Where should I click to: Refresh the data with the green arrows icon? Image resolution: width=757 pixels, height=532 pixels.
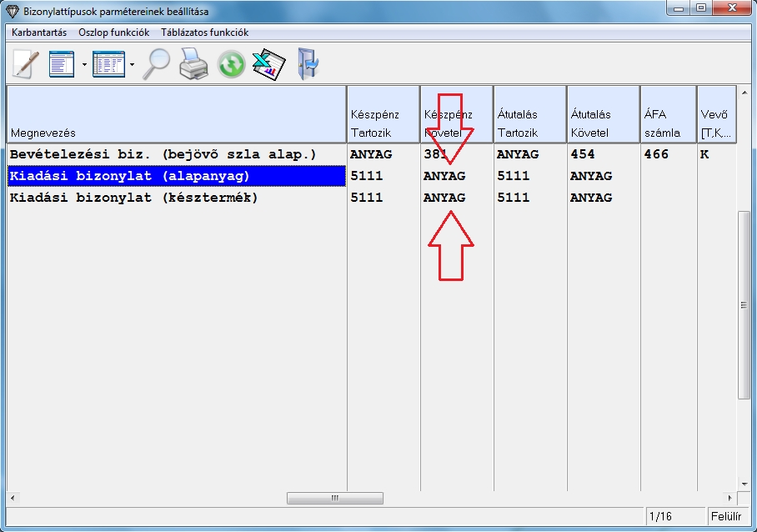[x=231, y=64]
